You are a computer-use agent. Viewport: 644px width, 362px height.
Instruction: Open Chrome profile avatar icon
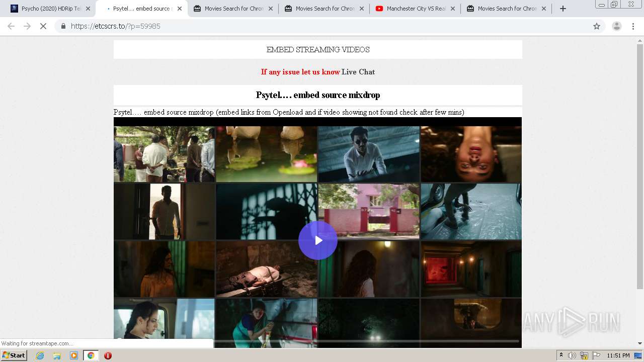[x=616, y=26]
